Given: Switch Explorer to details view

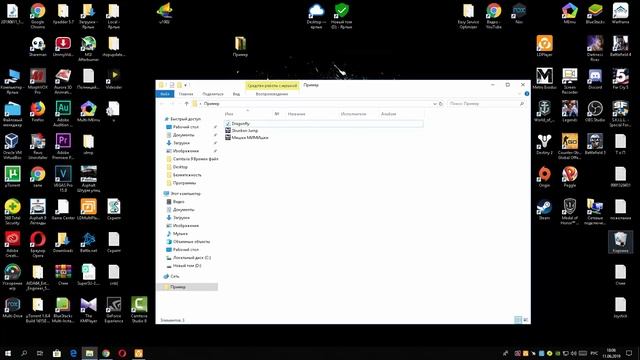Looking at the screenshot, I should pyautogui.click(x=518, y=320).
